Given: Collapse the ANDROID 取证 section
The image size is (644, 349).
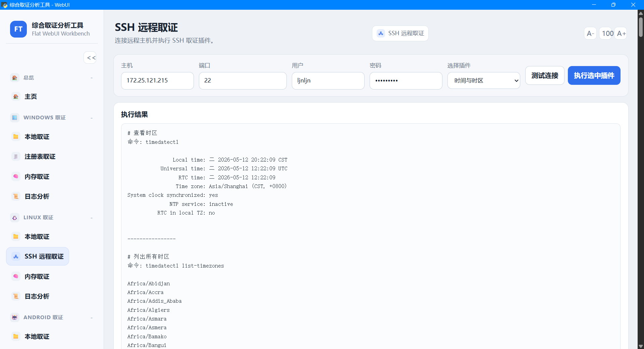Looking at the screenshot, I should coord(92,317).
